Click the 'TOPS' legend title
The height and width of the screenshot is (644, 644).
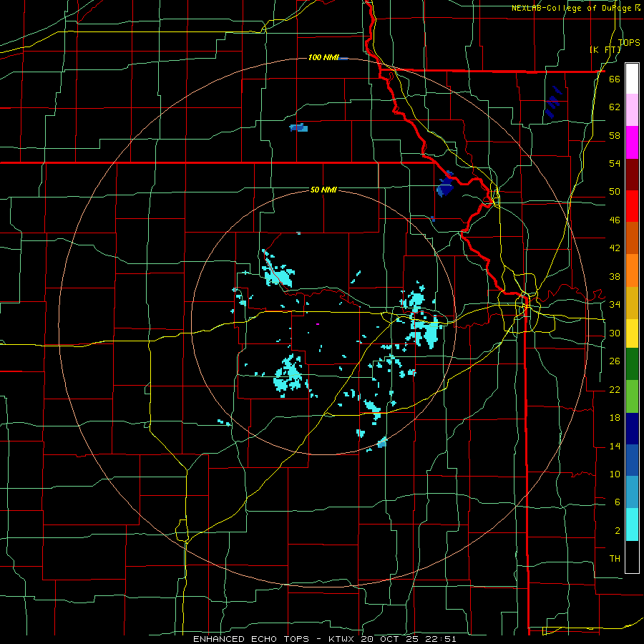(x=629, y=42)
